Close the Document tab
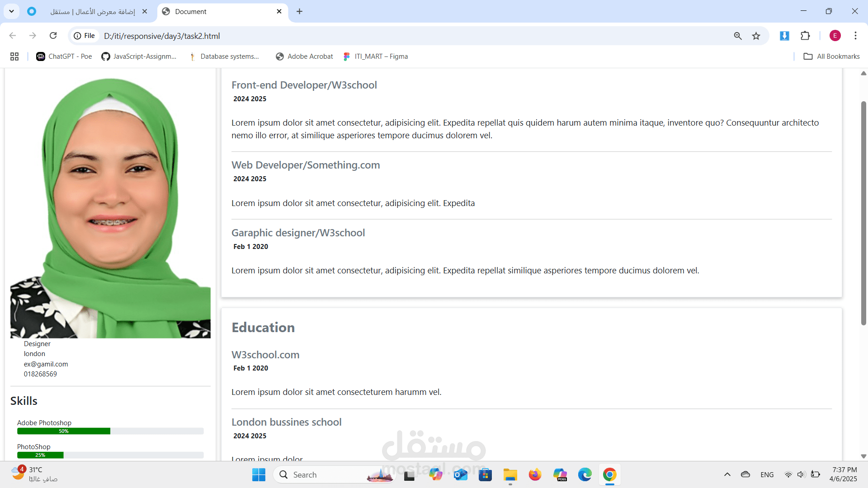This screenshot has height=488, width=868. [x=279, y=12]
